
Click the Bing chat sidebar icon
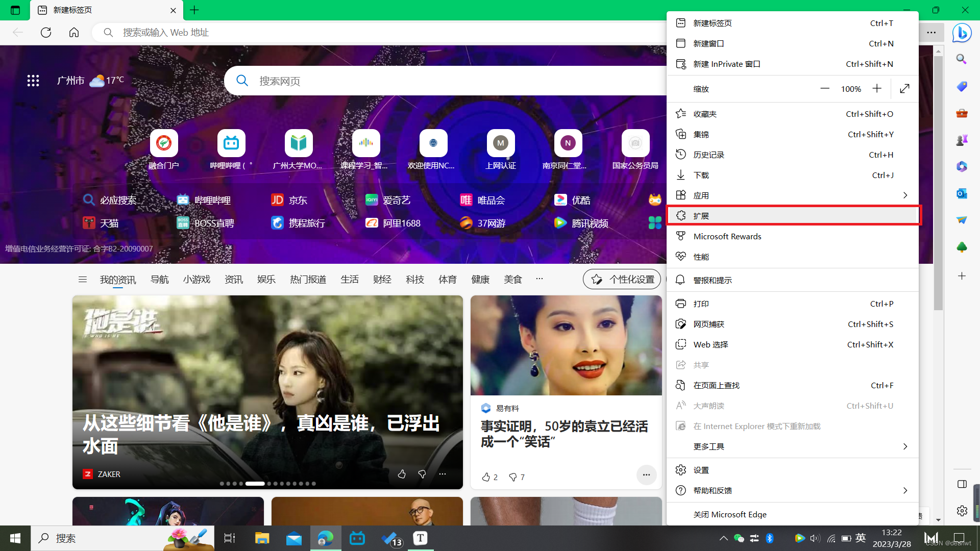pos(962,33)
